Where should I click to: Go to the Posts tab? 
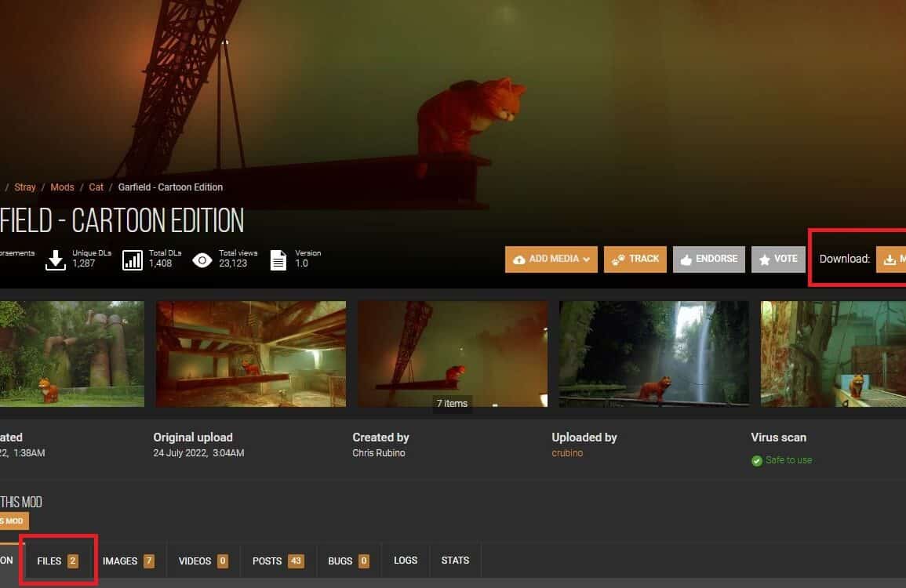coord(278,561)
